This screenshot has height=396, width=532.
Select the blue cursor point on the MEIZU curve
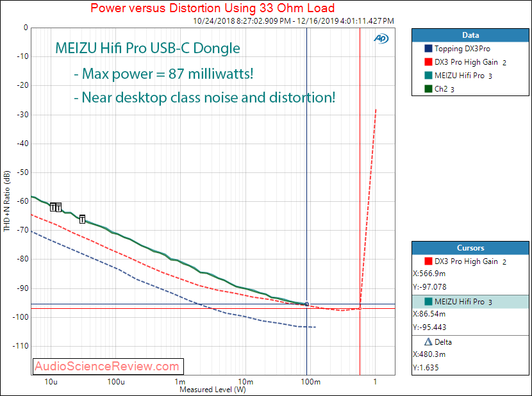pyautogui.click(x=307, y=304)
